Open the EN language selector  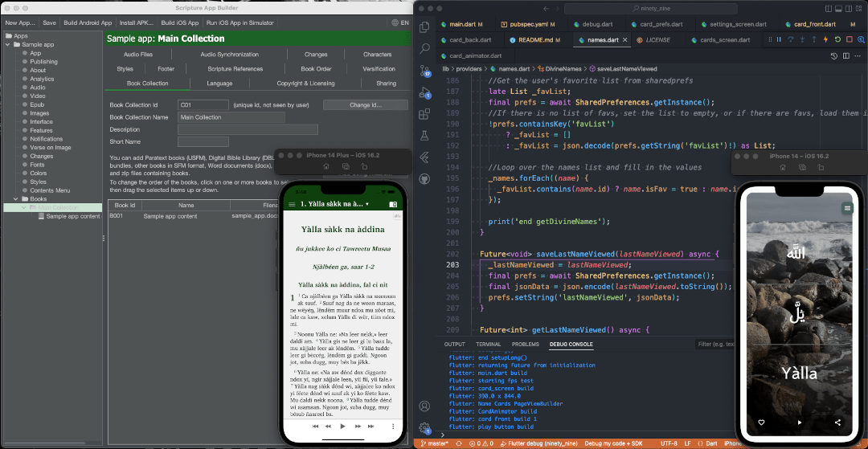pos(399,22)
